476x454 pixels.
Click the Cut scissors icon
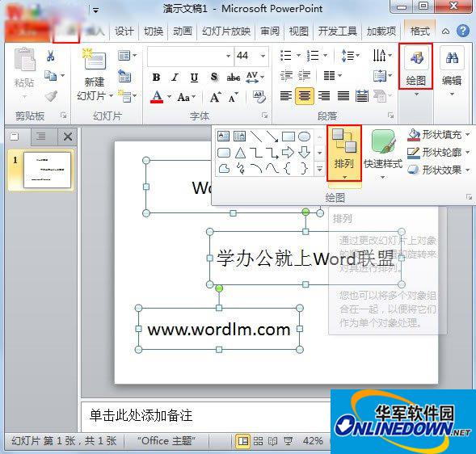coord(50,56)
